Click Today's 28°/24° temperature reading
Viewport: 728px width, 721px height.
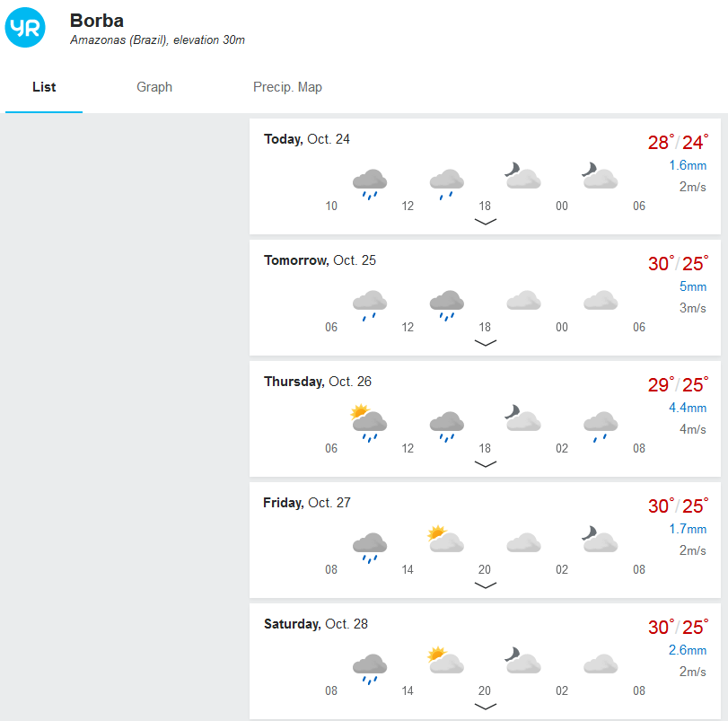pyautogui.click(x=678, y=142)
